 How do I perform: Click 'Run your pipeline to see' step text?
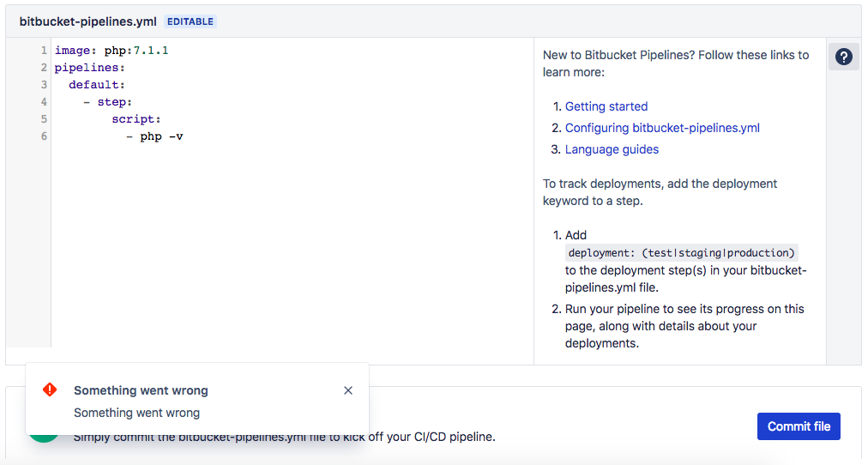(684, 326)
